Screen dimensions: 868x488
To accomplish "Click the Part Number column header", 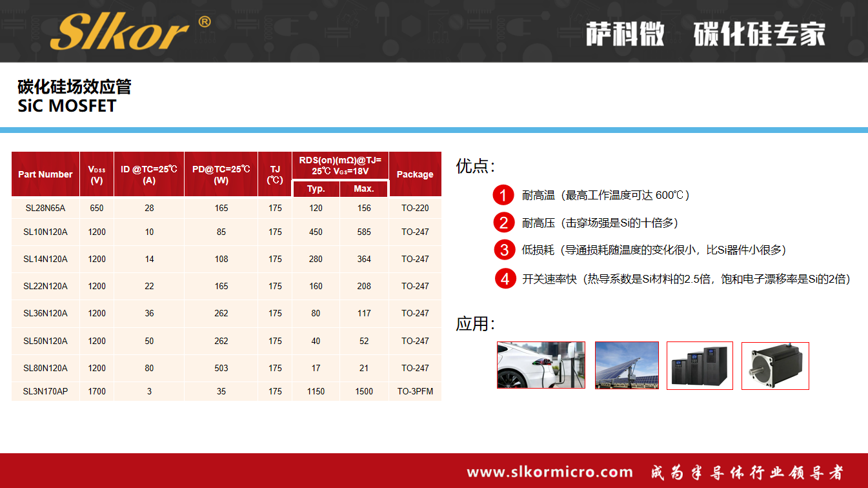I will tap(45, 174).
